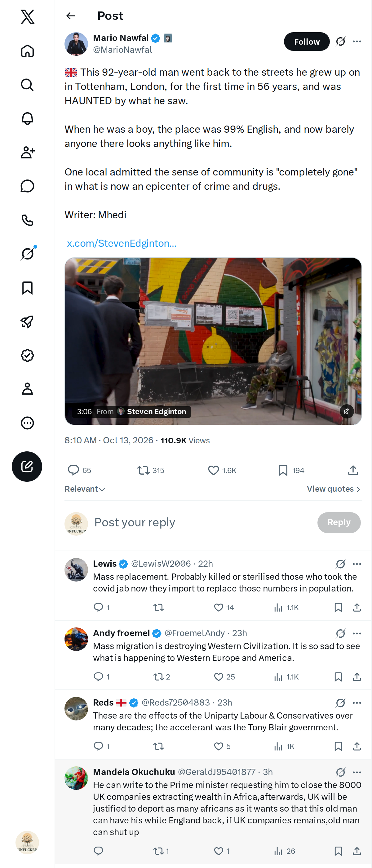The width and height of the screenshot is (372, 868).
Task: Open Communities people icon in sidebar
Action: [27, 152]
